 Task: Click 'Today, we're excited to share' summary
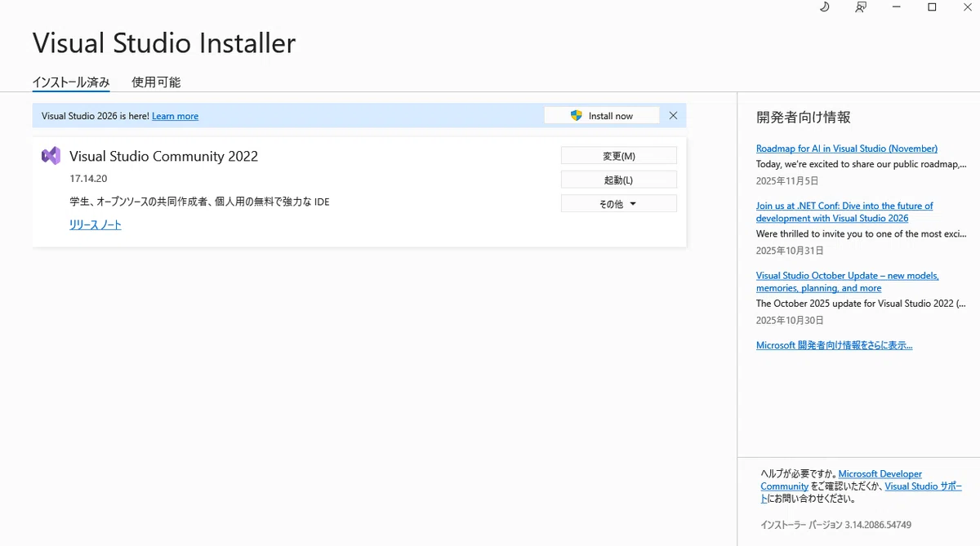pyautogui.click(x=861, y=164)
